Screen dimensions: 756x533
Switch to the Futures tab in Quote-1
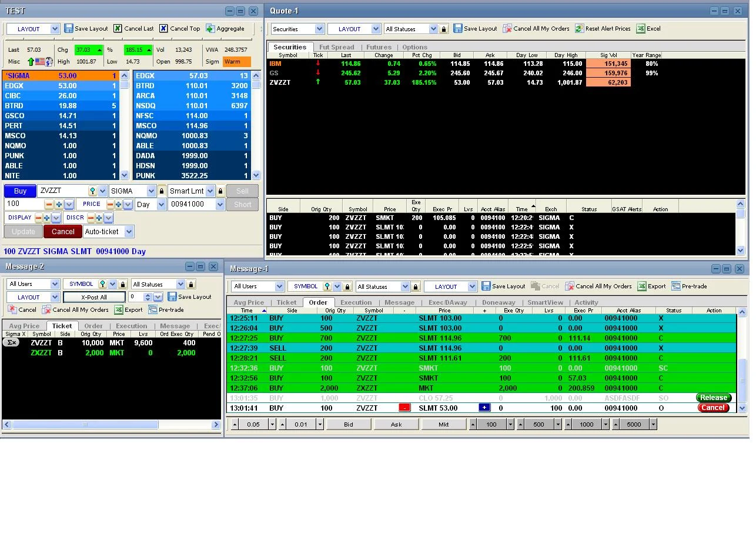[x=379, y=47]
